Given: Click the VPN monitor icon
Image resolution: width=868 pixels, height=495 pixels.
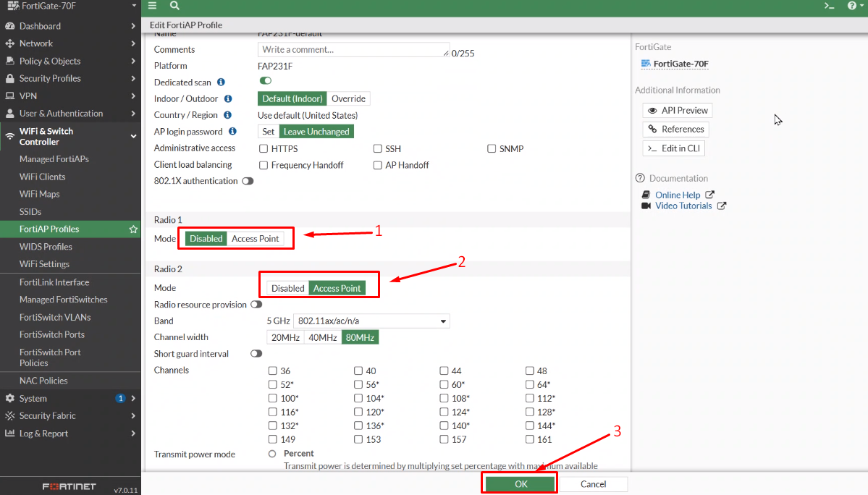Looking at the screenshot, I should coord(9,96).
